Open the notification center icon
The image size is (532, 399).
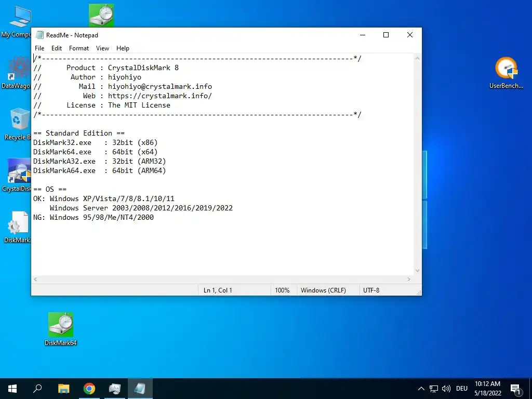pos(516,389)
